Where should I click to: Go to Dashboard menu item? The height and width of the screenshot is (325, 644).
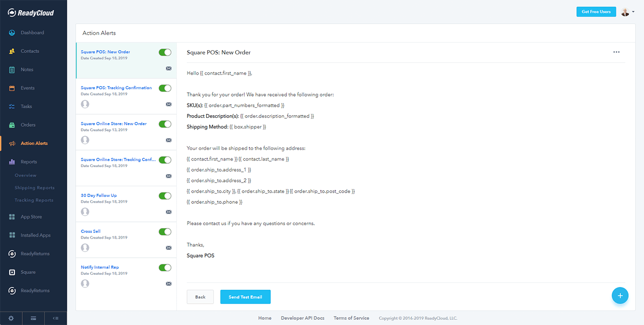pyautogui.click(x=33, y=32)
